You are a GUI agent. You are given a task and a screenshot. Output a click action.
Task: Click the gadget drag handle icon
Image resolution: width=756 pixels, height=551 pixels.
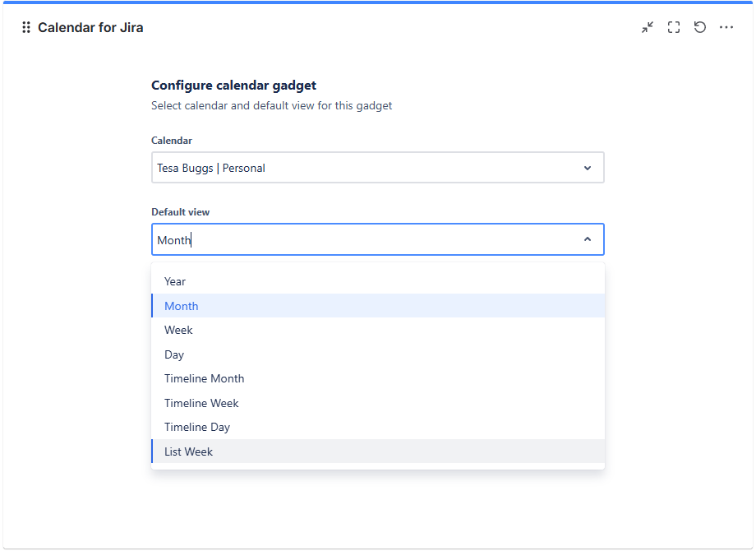[26, 27]
